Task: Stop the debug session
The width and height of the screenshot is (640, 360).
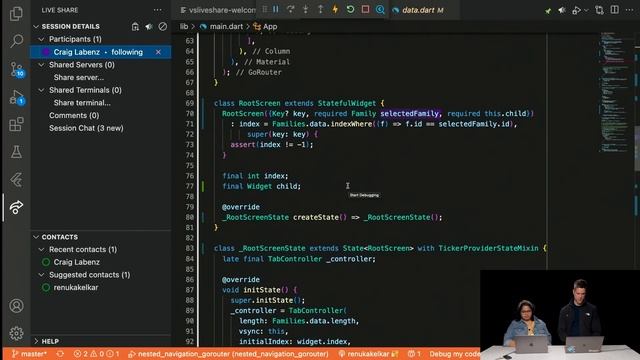Action: (365, 9)
